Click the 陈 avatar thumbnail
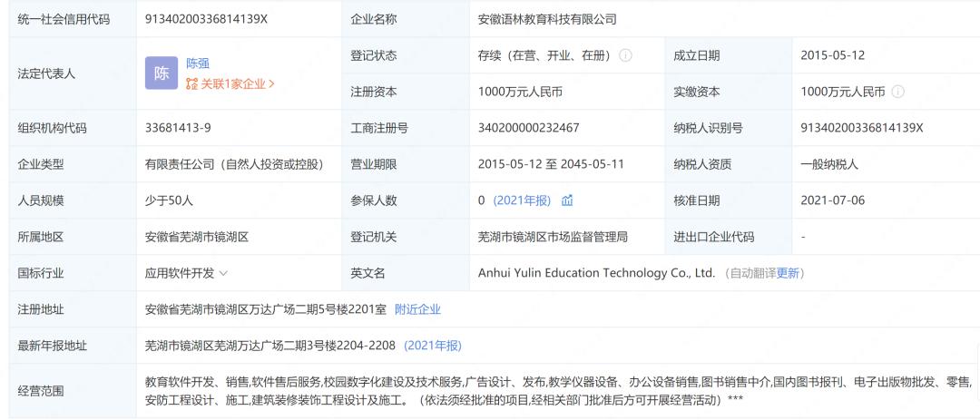 pos(162,73)
